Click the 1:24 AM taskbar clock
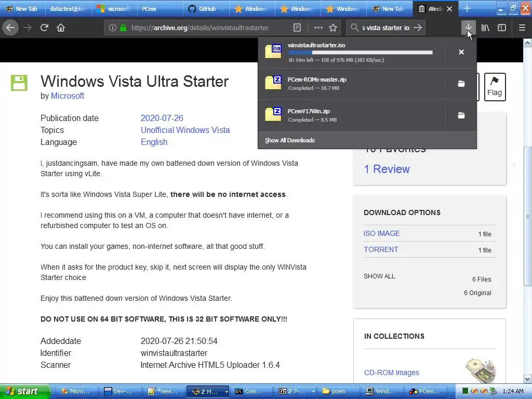This screenshot has height=399, width=532. click(513, 391)
